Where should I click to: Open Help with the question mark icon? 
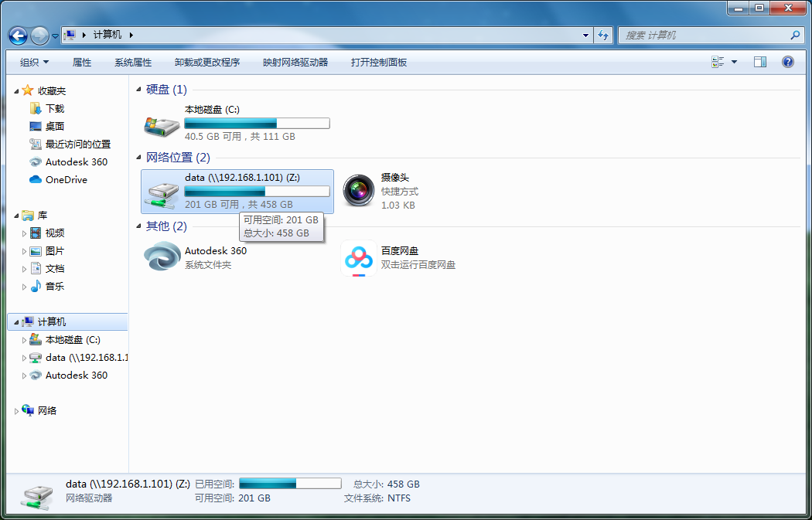[788, 62]
